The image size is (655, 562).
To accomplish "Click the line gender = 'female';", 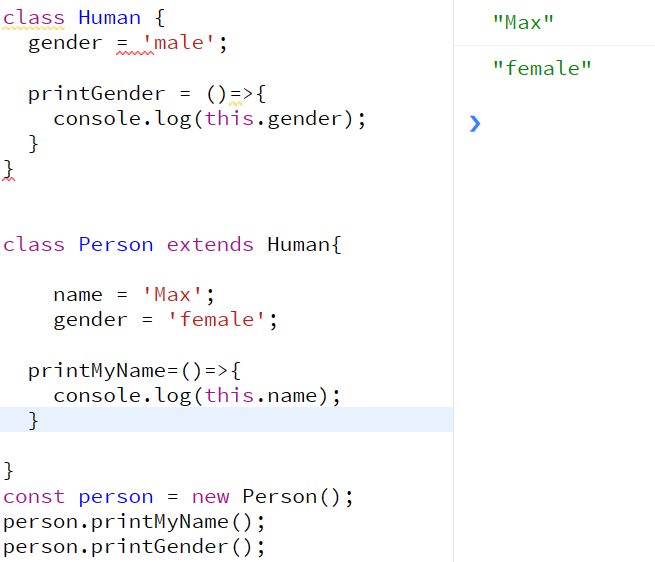I will 165,320.
